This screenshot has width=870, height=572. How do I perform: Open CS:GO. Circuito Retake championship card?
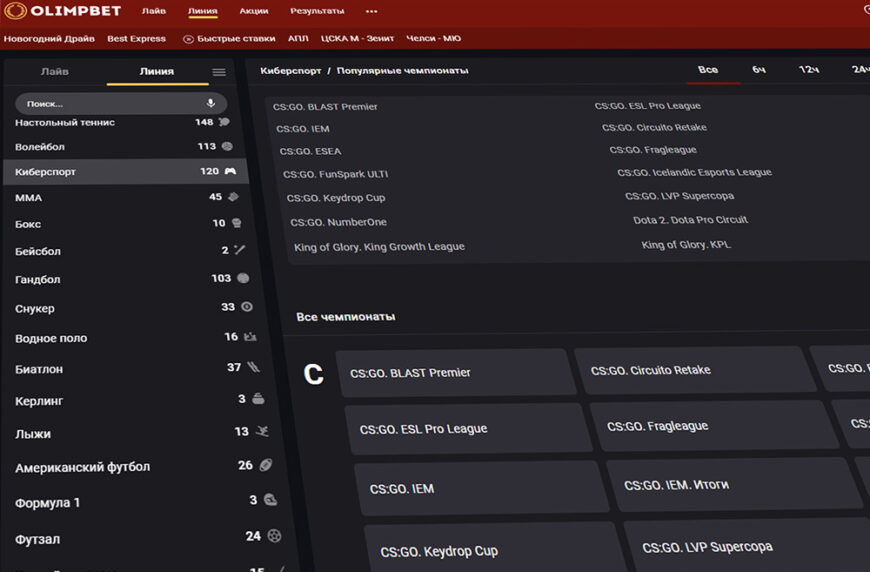pyautogui.click(x=695, y=370)
